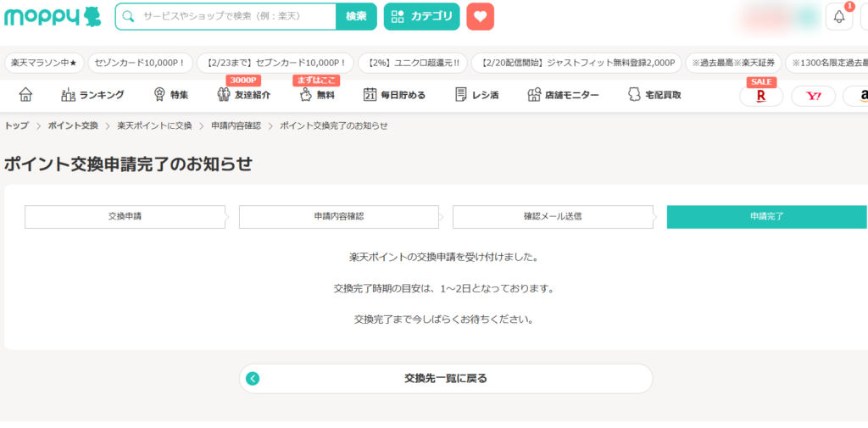Click the SALE badge above Rakuten

pyautogui.click(x=761, y=82)
